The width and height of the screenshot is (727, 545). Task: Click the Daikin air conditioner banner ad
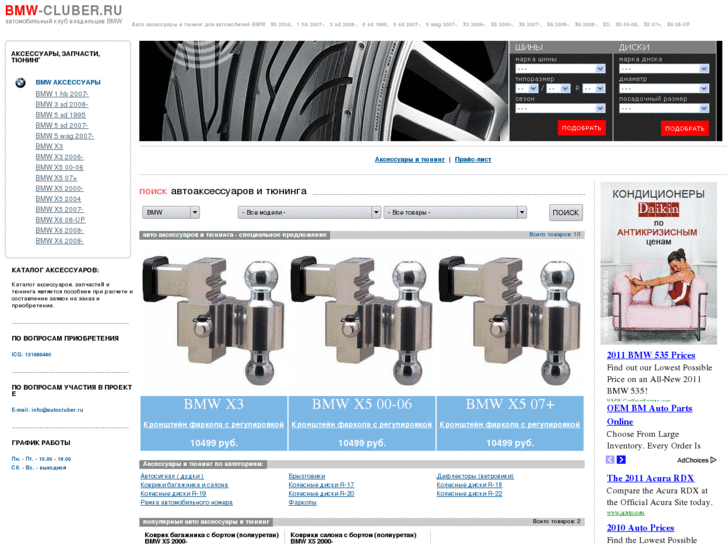[658, 263]
